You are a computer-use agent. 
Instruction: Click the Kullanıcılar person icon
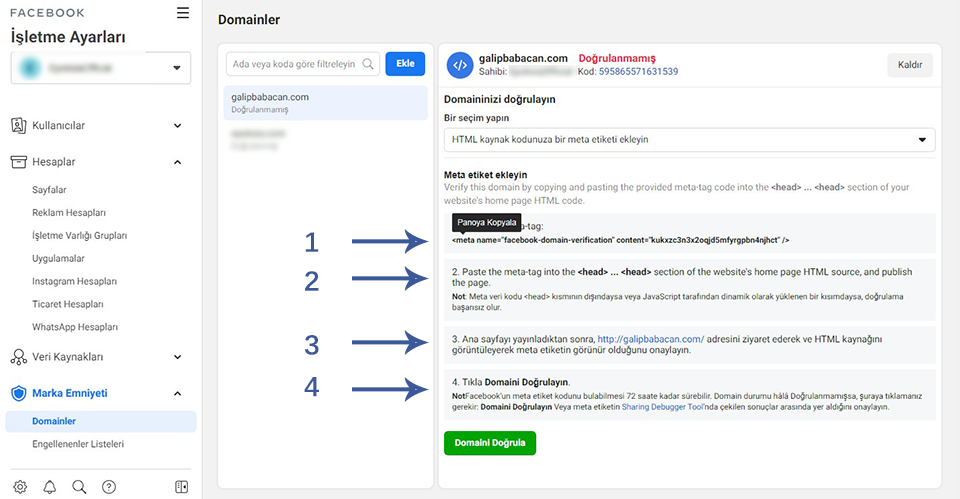[x=18, y=126]
